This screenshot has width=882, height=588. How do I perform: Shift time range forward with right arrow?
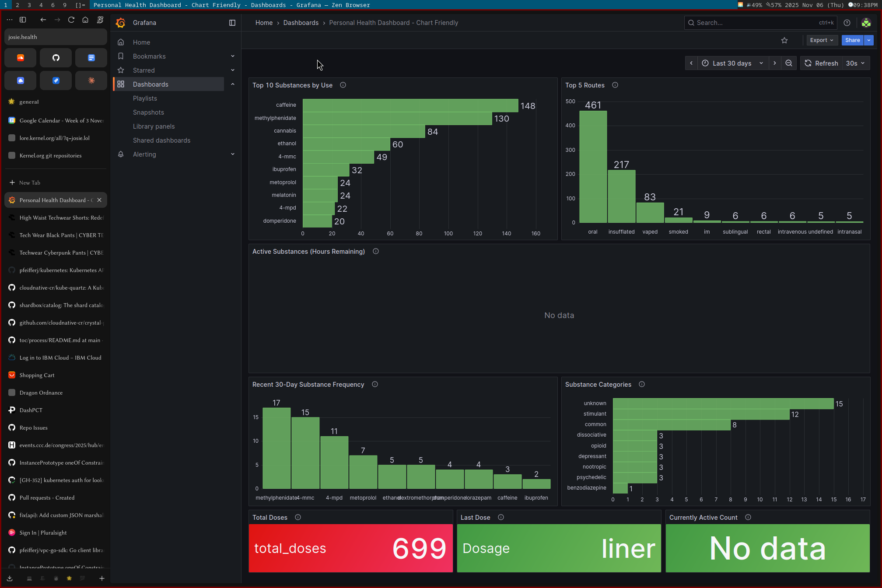point(775,63)
